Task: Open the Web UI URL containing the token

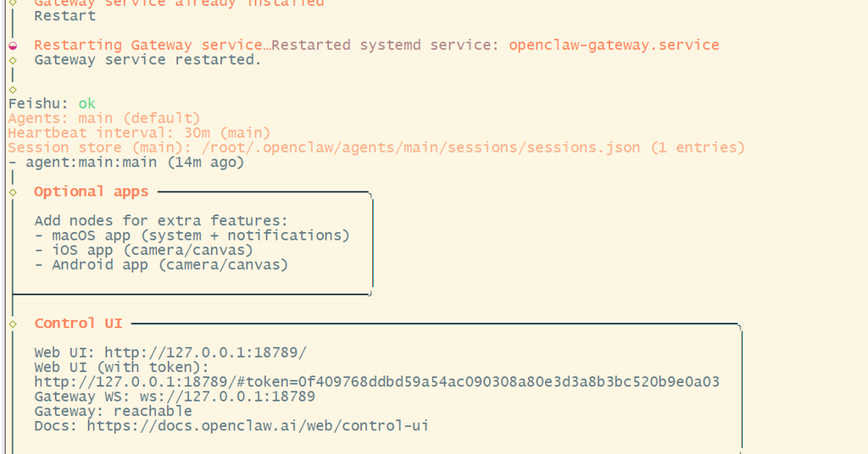Action: (x=376, y=382)
